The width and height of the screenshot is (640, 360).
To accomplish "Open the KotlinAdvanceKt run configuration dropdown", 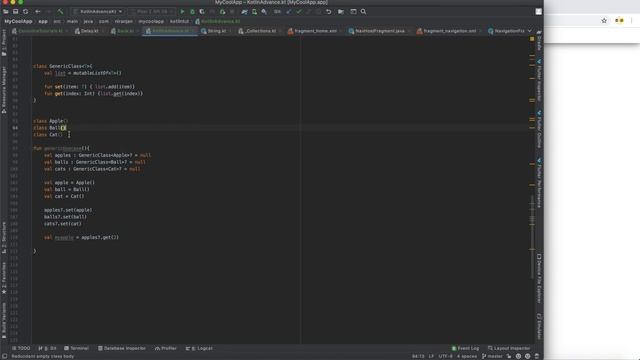I will [98, 12].
